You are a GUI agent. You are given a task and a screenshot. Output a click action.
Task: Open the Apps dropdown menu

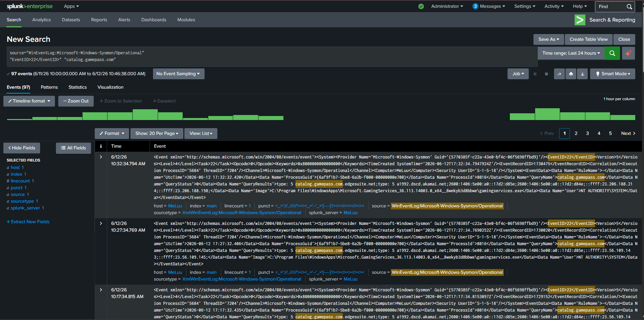[x=71, y=6]
